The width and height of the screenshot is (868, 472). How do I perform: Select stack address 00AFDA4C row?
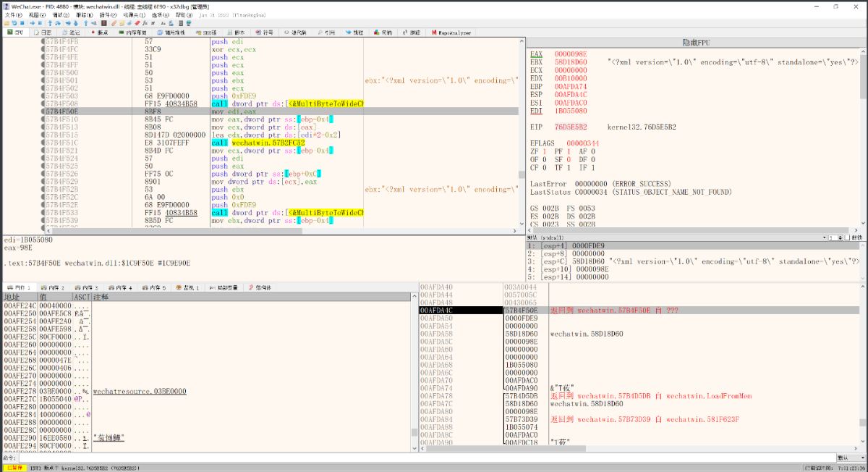(x=639, y=311)
